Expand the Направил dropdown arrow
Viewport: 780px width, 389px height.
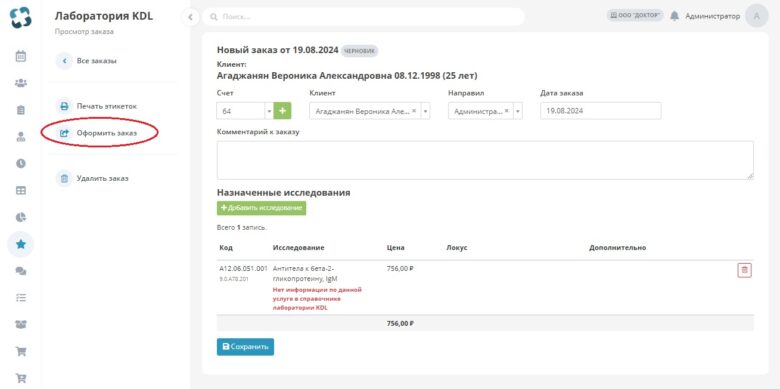(518, 111)
